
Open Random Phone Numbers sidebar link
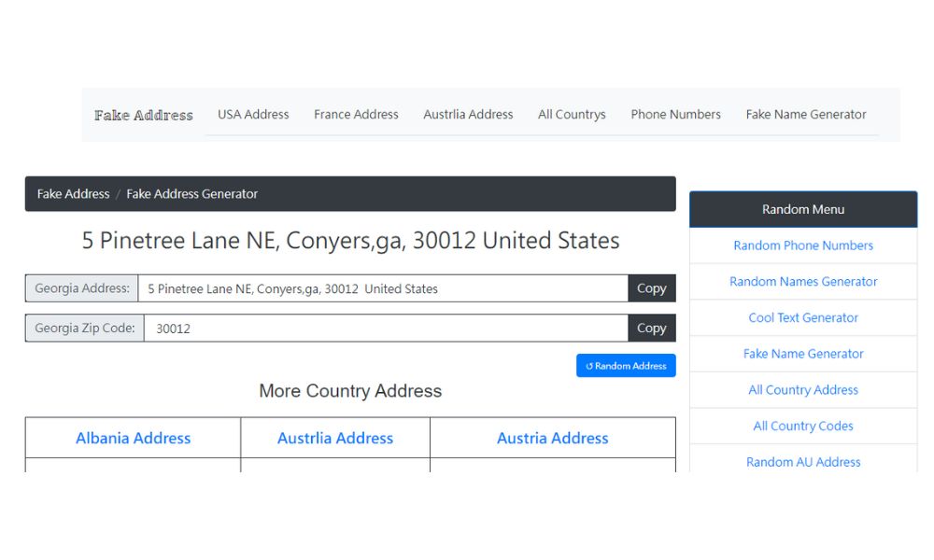pyautogui.click(x=803, y=245)
